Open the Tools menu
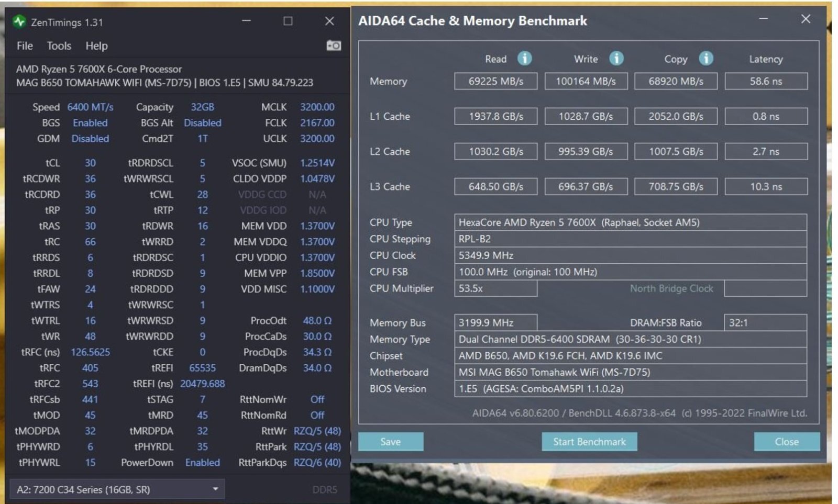This screenshot has width=838, height=504. [59, 46]
